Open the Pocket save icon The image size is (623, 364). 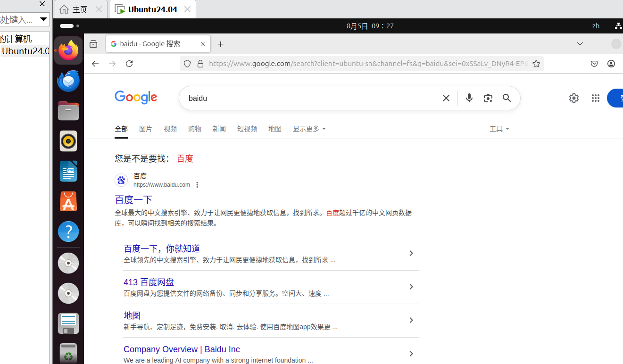(x=594, y=64)
